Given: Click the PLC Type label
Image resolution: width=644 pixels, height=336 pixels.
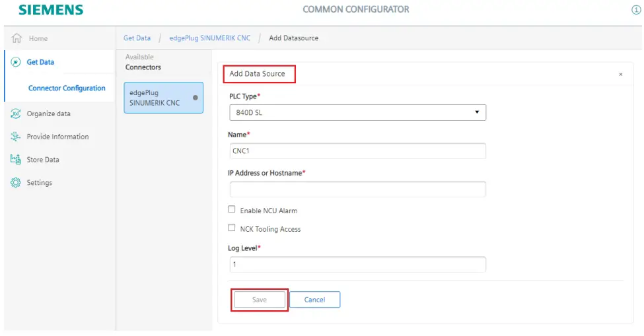Looking at the screenshot, I should pos(245,96).
